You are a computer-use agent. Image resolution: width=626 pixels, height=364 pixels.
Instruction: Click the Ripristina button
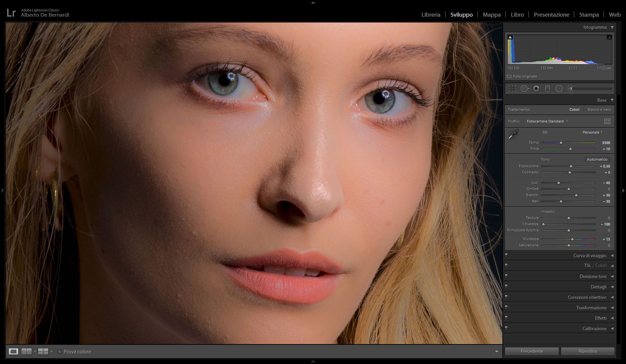[x=588, y=351]
